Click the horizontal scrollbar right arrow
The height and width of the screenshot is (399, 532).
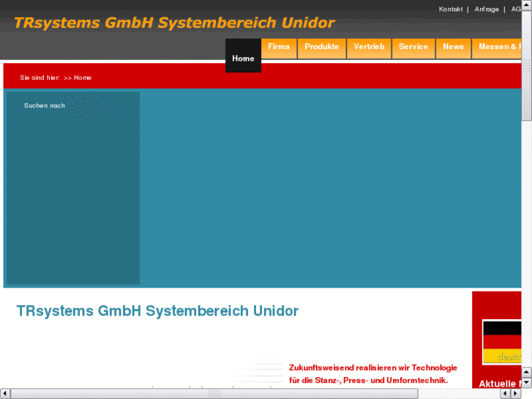[516, 394]
